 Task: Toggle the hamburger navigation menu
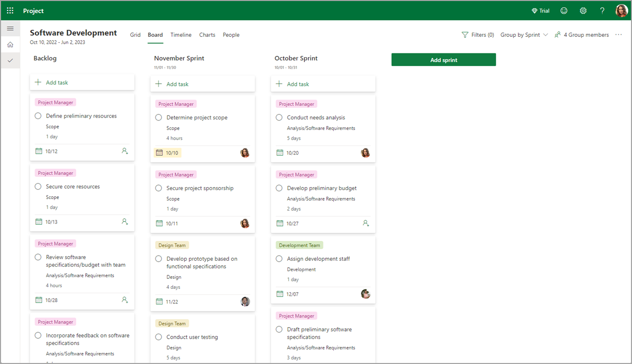(10, 28)
